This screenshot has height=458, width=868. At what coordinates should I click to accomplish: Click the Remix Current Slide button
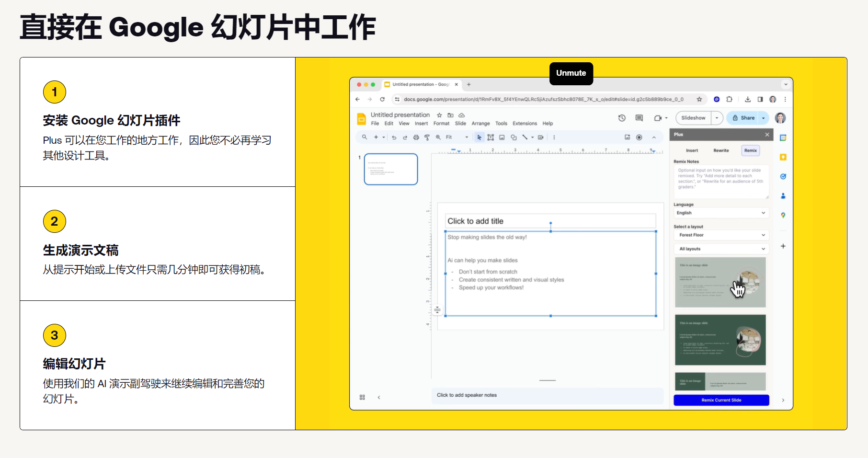tap(721, 400)
